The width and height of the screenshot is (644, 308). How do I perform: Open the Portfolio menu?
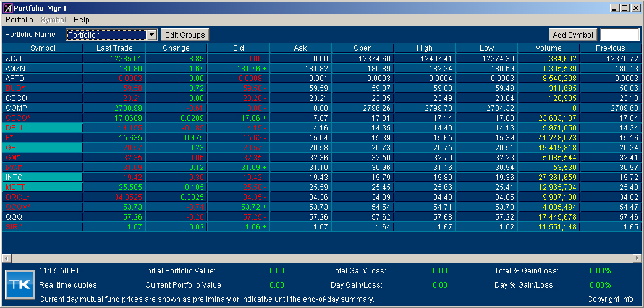(19, 19)
